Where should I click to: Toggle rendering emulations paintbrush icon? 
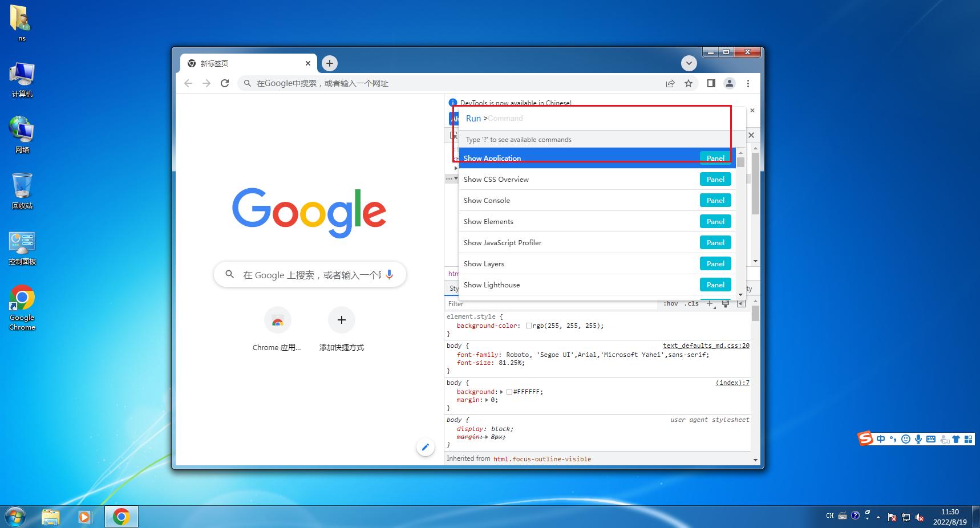pyautogui.click(x=726, y=303)
